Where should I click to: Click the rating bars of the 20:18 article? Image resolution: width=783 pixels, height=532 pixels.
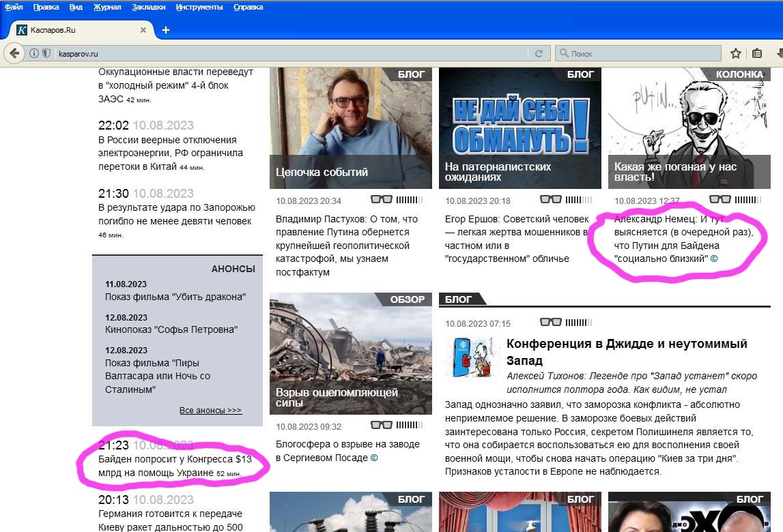(579, 200)
